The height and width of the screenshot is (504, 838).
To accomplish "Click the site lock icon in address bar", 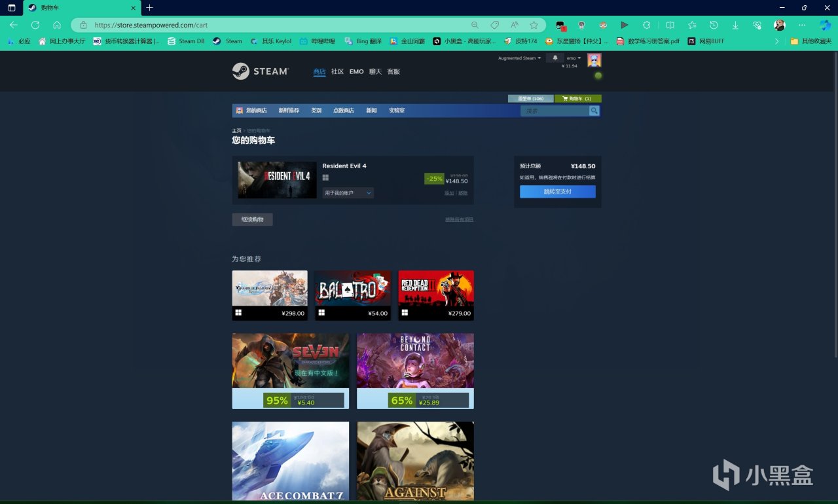I will [83, 25].
